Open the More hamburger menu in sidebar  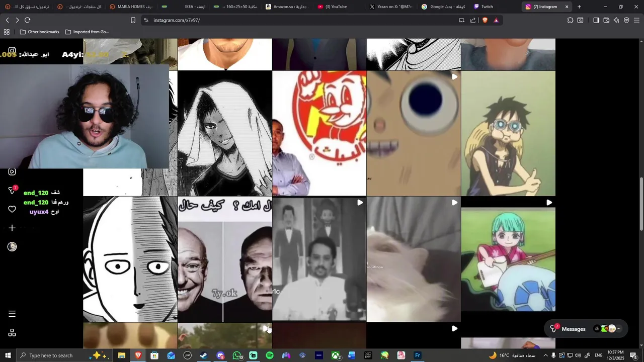12,314
